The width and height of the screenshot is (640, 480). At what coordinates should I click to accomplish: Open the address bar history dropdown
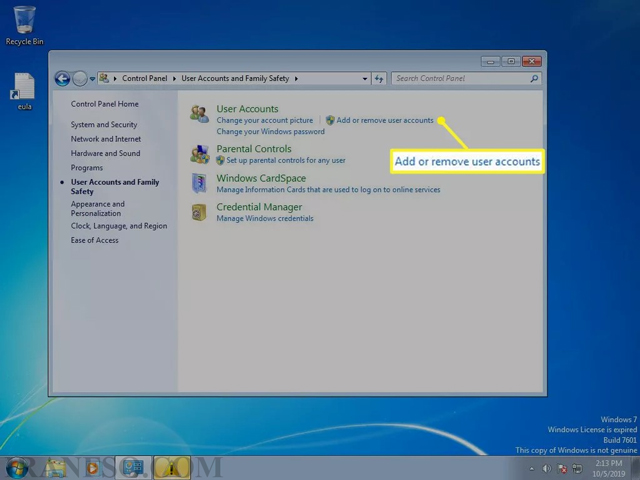[x=364, y=79]
